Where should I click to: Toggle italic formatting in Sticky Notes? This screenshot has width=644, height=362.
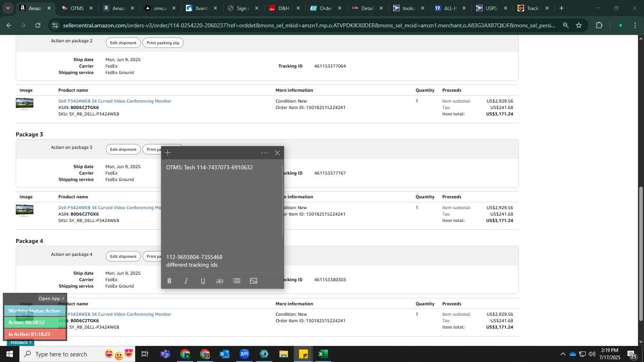(186, 281)
